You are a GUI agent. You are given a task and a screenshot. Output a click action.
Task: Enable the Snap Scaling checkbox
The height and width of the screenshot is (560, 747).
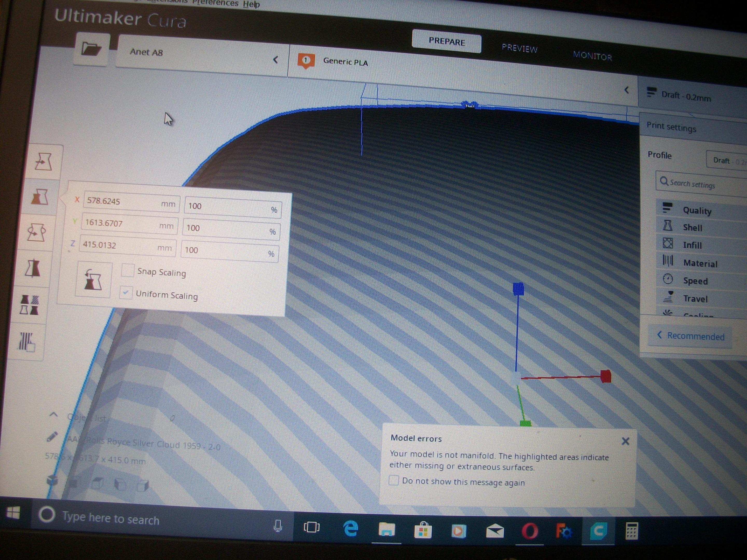click(x=128, y=270)
